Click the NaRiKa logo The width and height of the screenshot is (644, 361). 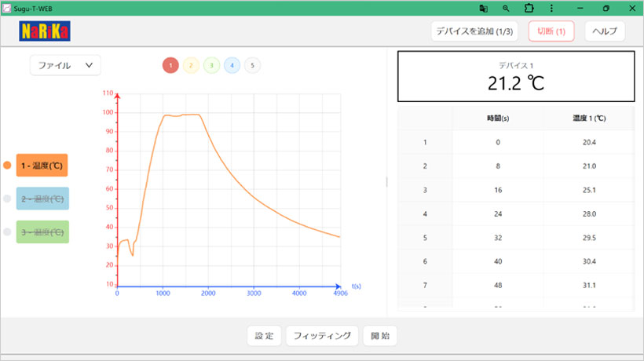[46, 32]
